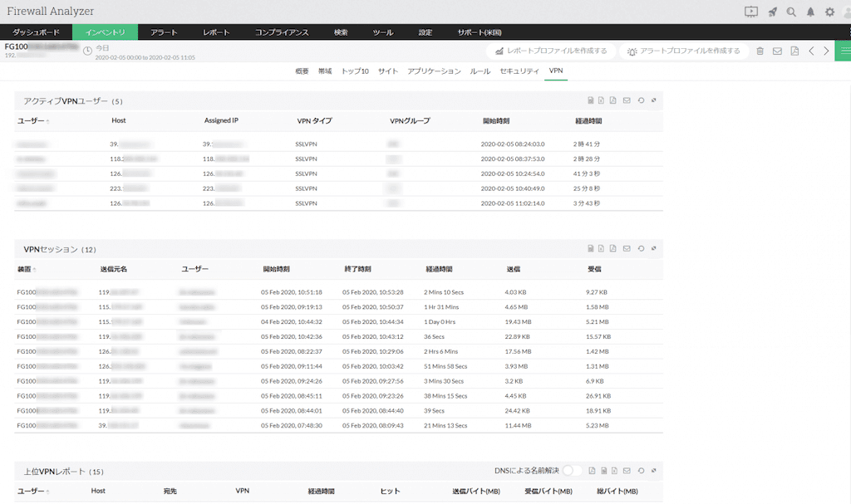The height and width of the screenshot is (504, 851).
Task: Export page as PDF from device toolbar
Action: [794, 51]
